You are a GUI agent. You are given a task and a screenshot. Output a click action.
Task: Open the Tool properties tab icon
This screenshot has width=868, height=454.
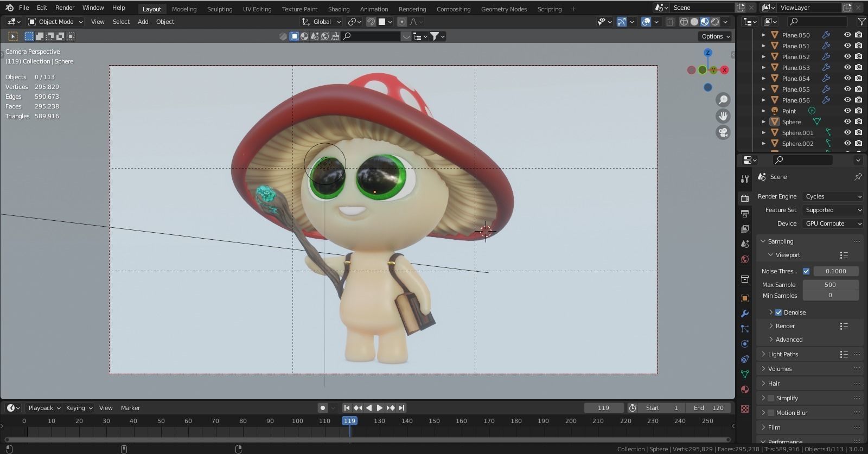click(x=745, y=178)
